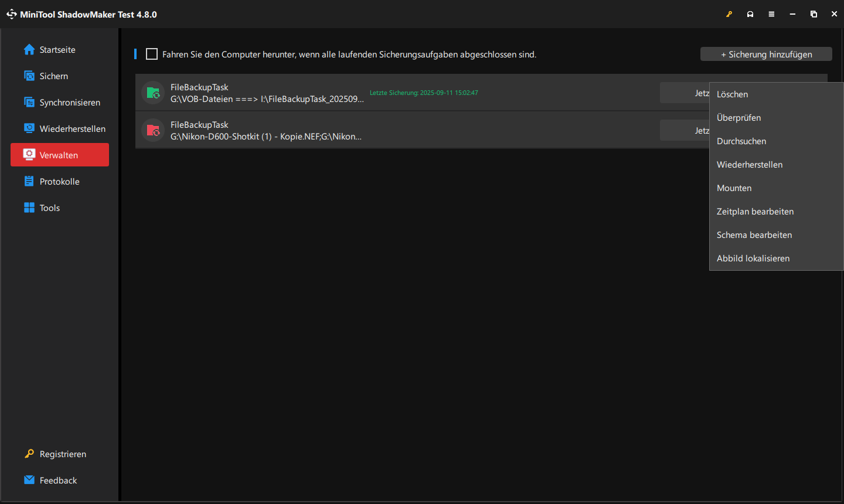Click FileBackupTask title of VOB-Dateien row
Screen dimensions: 844x504
[199, 87]
